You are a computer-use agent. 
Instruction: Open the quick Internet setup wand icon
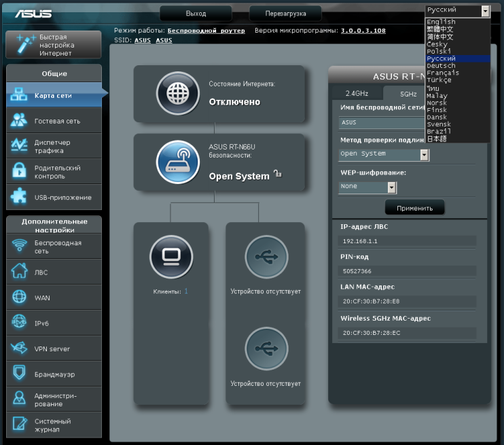[x=25, y=43]
